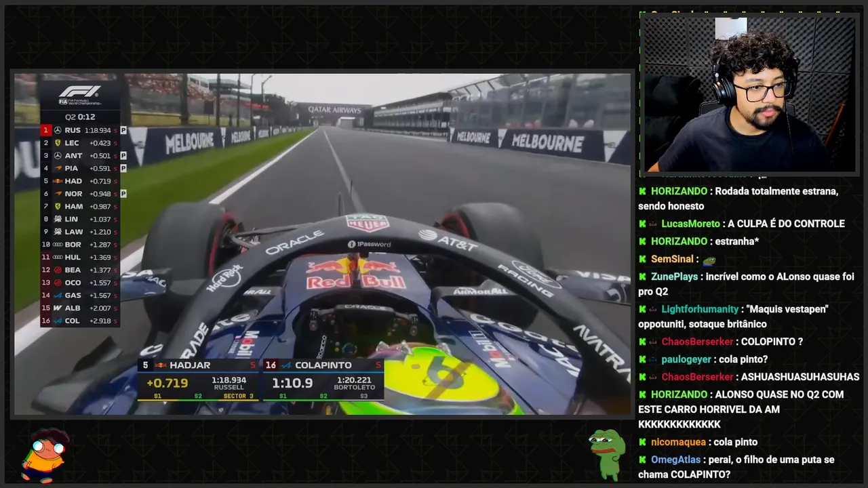Click the HADJAR driver name banner
868x488 pixels.
coord(198,365)
